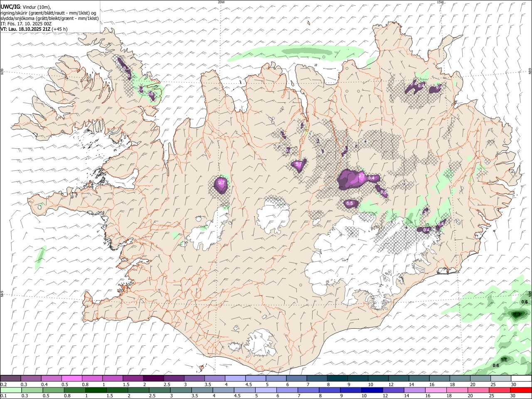Click the '15W' longitude label at top

(441, 2)
